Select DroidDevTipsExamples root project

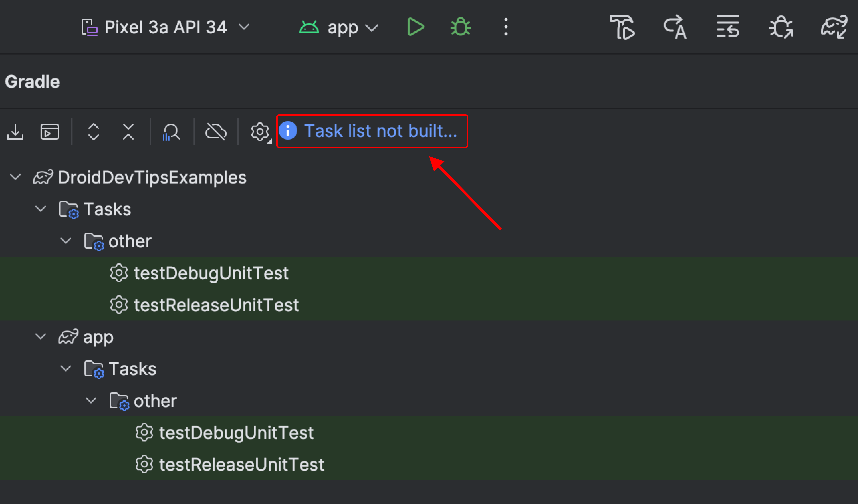click(152, 177)
